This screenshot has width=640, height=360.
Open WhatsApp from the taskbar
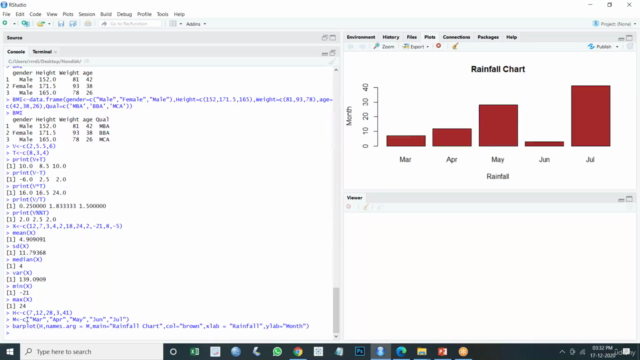click(277, 351)
